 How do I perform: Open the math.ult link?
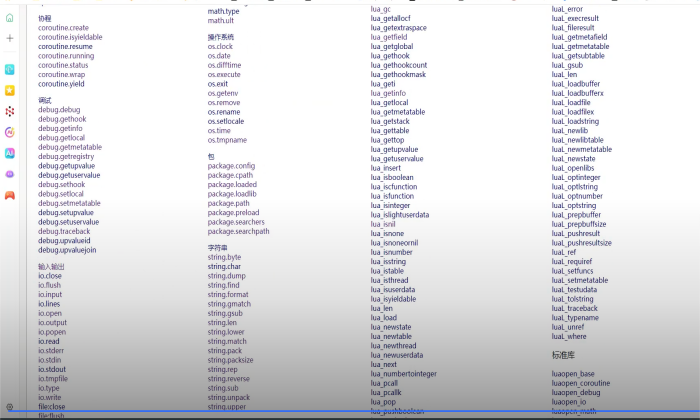[x=221, y=21]
